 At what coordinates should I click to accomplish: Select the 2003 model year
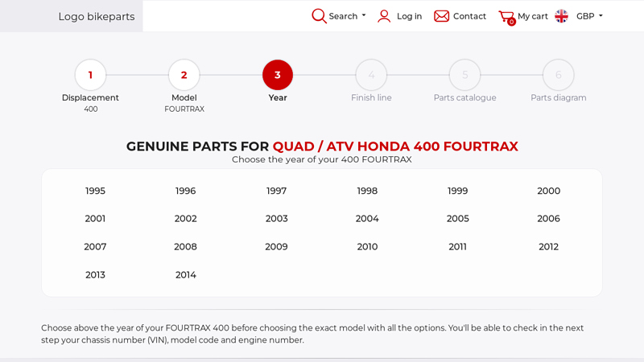pos(276,219)
